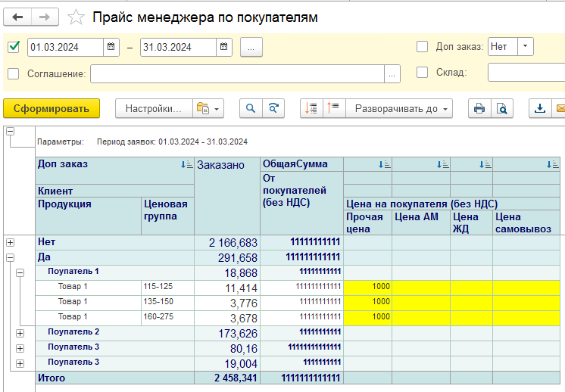Select Заказано value 2 166,683
Image resolution: width=565 pixels, height=392 pixels.
(x=227, y=243)
